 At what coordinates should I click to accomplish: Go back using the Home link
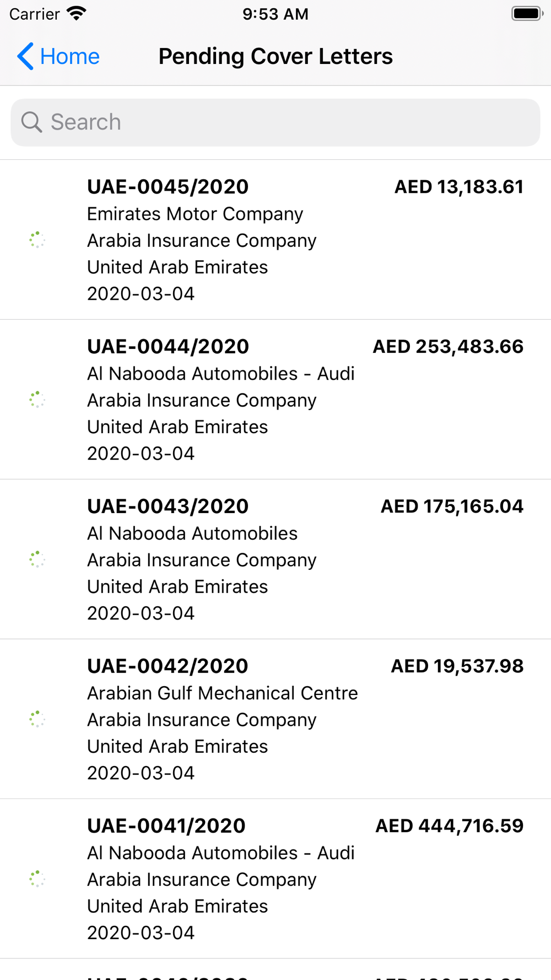(x=69, y=56)
